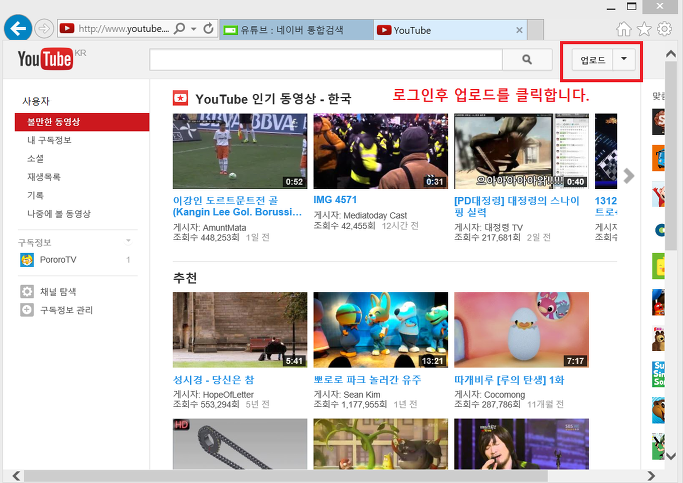Open the singer with microphone thumbnail
The height and width of the screenshot is (483, 683).
click(521, 444)
